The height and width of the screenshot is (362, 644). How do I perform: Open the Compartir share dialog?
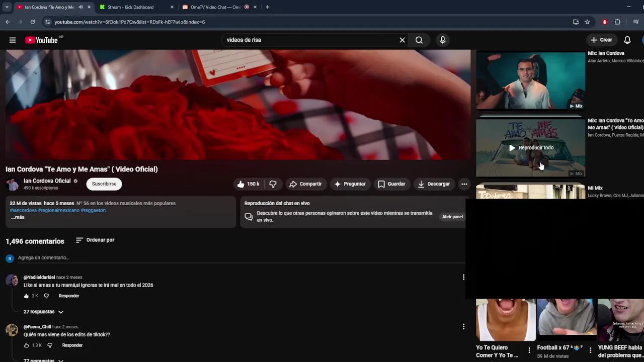tap(305, 184)
